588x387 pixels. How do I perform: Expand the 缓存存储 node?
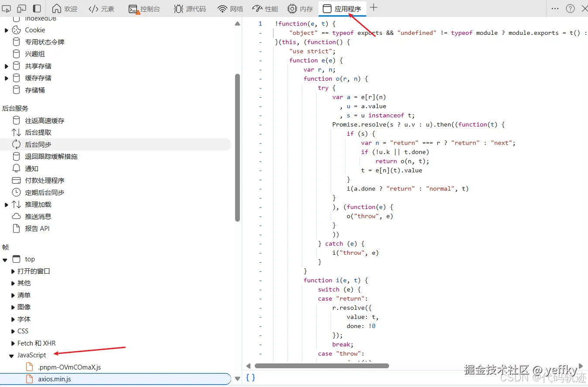pyautogui.click(x=7, y=78)
